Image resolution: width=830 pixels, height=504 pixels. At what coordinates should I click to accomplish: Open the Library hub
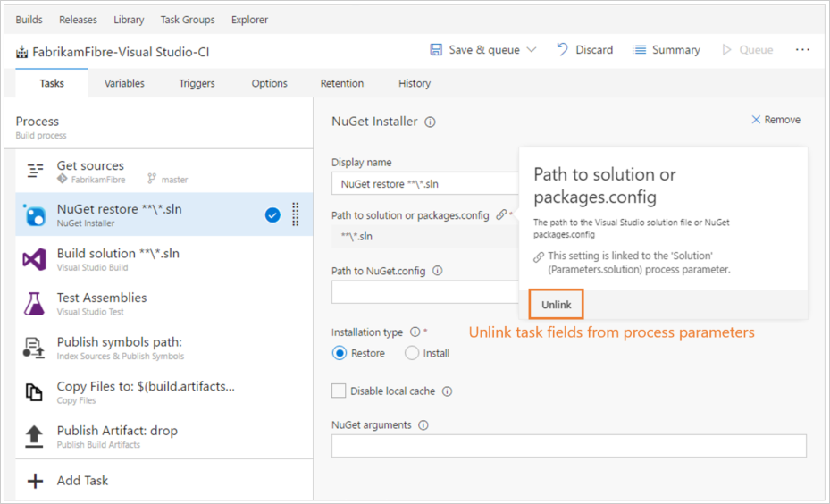(129, 20)
